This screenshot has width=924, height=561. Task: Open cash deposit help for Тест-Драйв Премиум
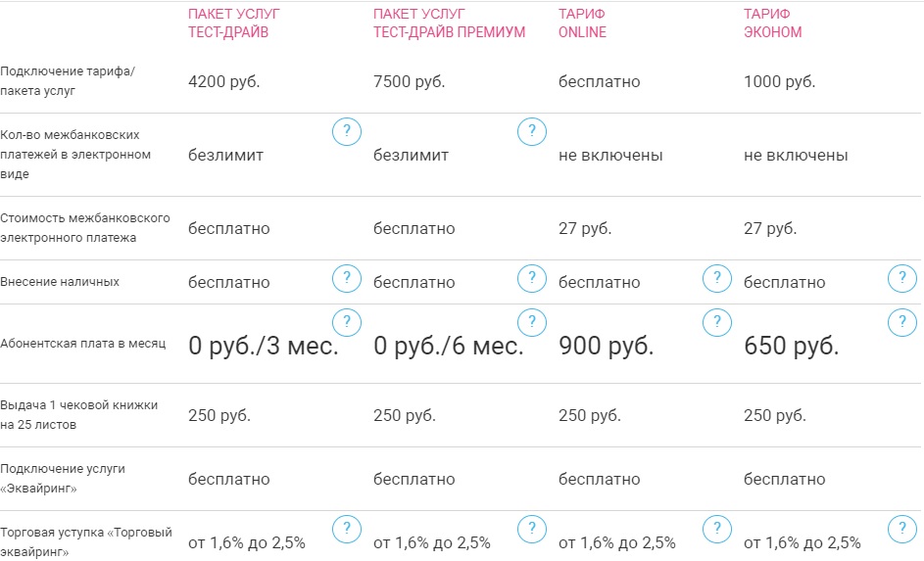tap(532, 279)
